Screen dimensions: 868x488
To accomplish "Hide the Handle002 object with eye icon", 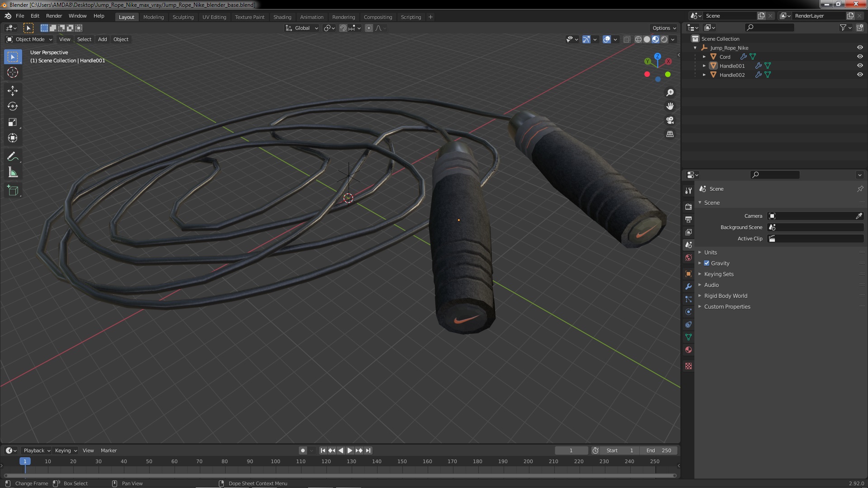I will click(x=859, y=75).
